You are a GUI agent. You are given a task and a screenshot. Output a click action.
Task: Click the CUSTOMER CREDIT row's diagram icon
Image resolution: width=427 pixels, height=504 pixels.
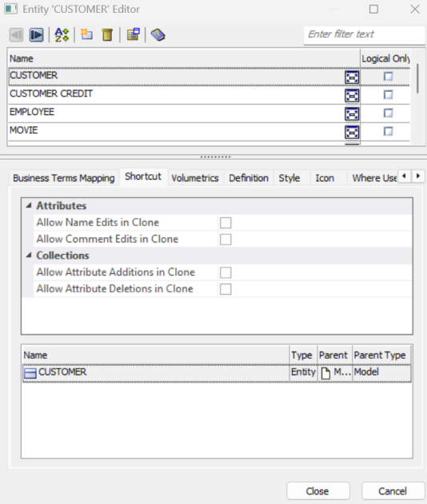(x=352, y=96)
